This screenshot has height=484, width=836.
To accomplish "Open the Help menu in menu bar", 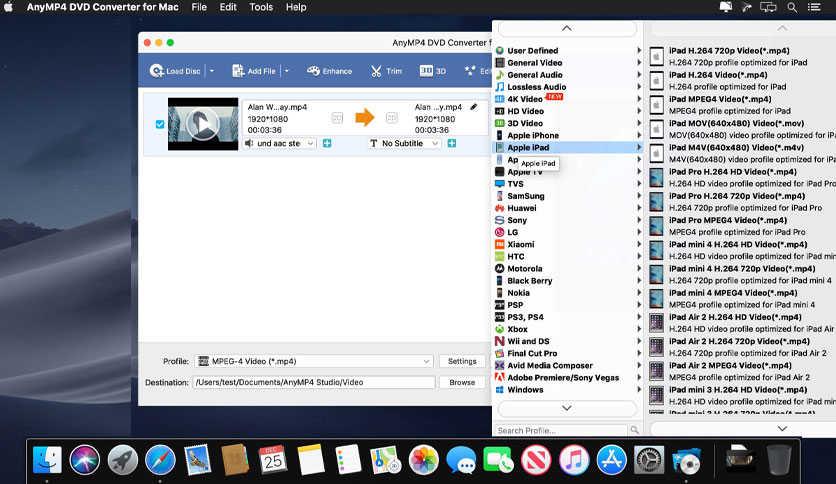I will [296, 7].
